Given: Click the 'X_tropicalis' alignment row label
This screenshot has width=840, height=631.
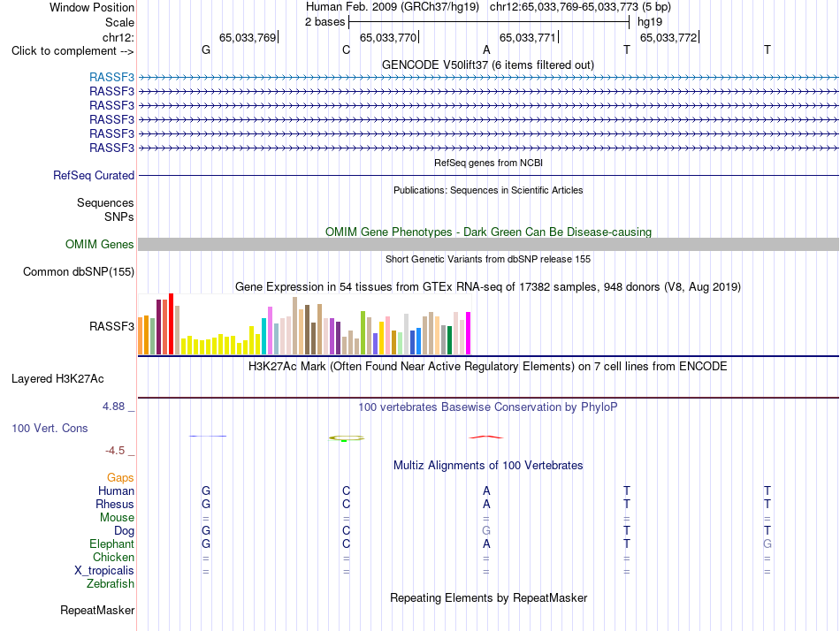Looking at the screenshot, I should [x=104, y=571].
